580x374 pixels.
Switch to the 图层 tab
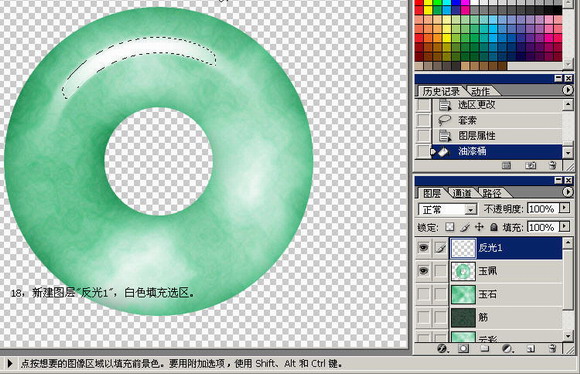point(432,193)
